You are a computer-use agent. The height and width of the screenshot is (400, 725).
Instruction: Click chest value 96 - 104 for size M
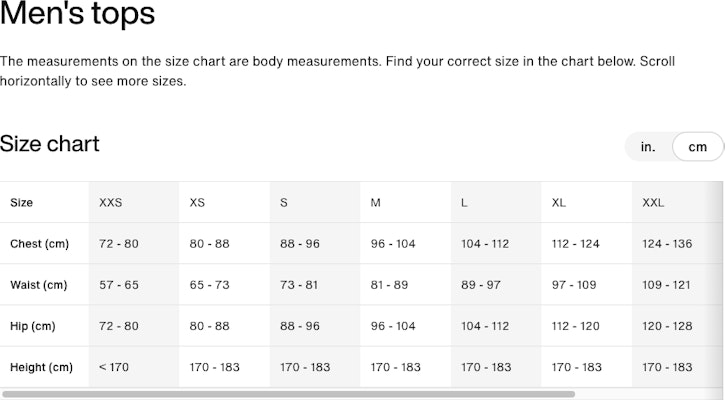click(x=393, y=244)
